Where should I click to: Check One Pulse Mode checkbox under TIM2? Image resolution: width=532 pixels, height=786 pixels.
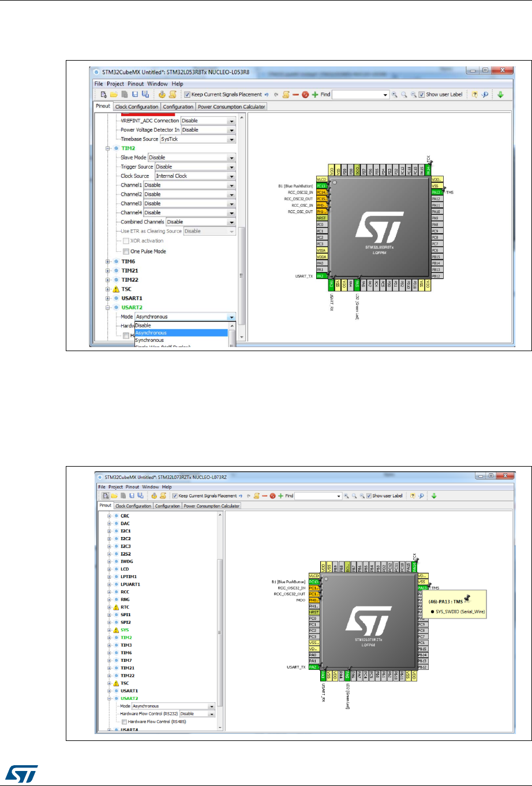click(126, 252)
